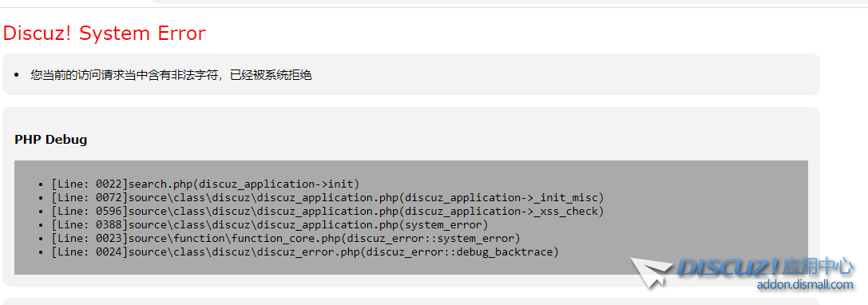The height and width of the screenshot is (305, 868).
Task: Click the bullet before the error message
Action: [x=16, y=75]
